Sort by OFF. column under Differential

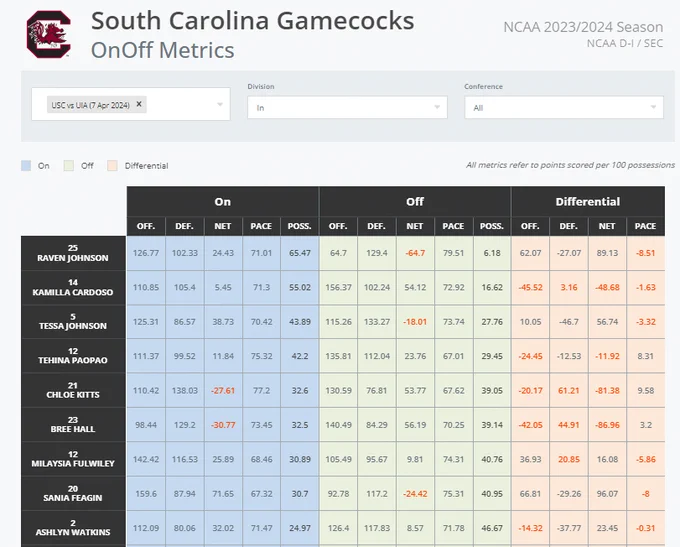click(530, 226)
